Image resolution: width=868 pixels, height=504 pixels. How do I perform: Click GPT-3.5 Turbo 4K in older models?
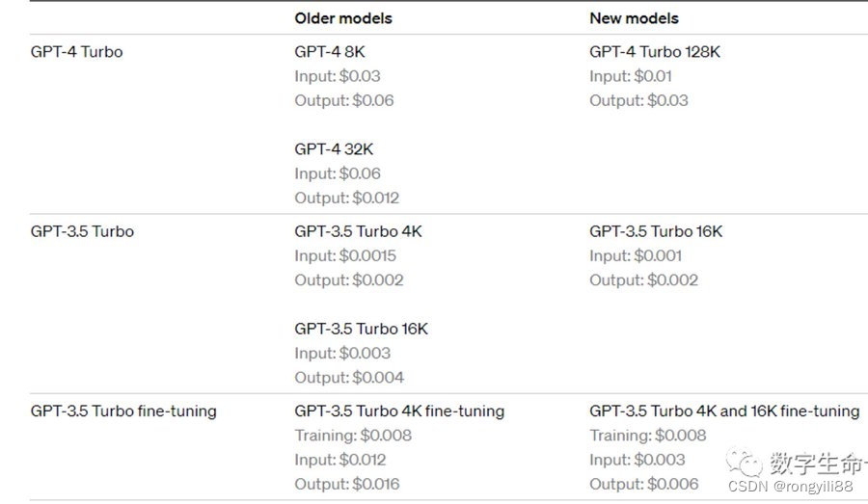tap(358, 231)
